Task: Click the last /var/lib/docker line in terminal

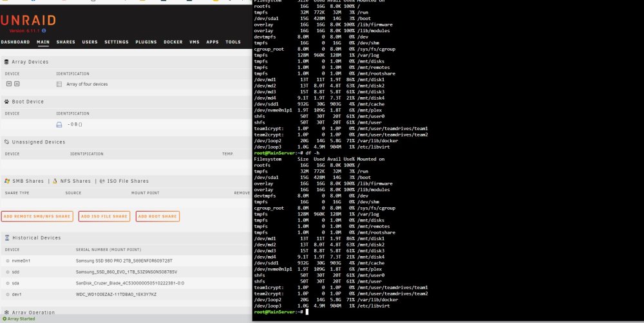Action: pyautogui.click(x=326, y=300)
